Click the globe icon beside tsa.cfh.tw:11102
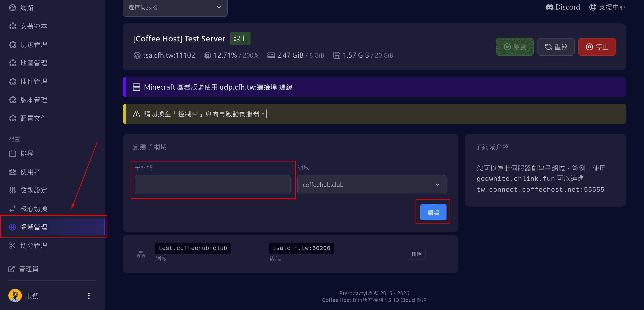This screenshot has height=310, width=644. (x=137, y=55)
